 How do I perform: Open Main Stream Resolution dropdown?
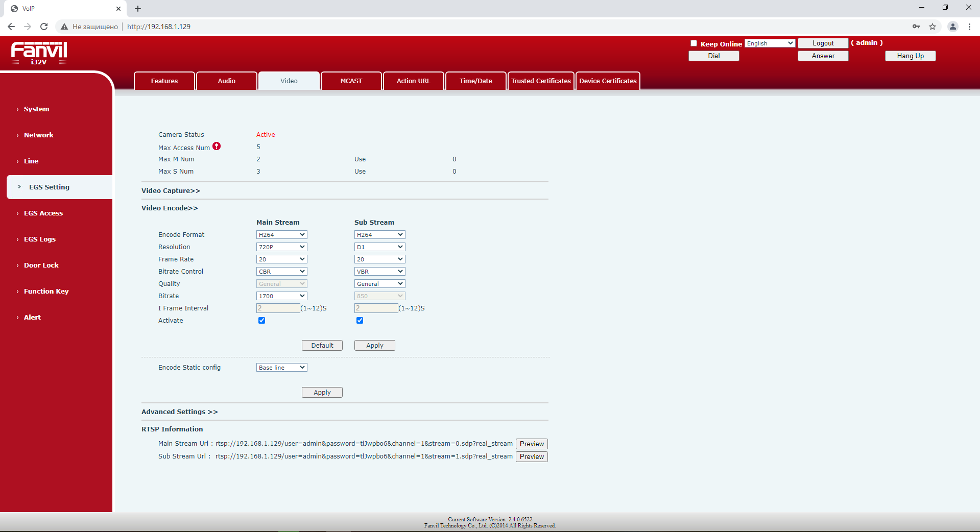(x=281, y=247)
